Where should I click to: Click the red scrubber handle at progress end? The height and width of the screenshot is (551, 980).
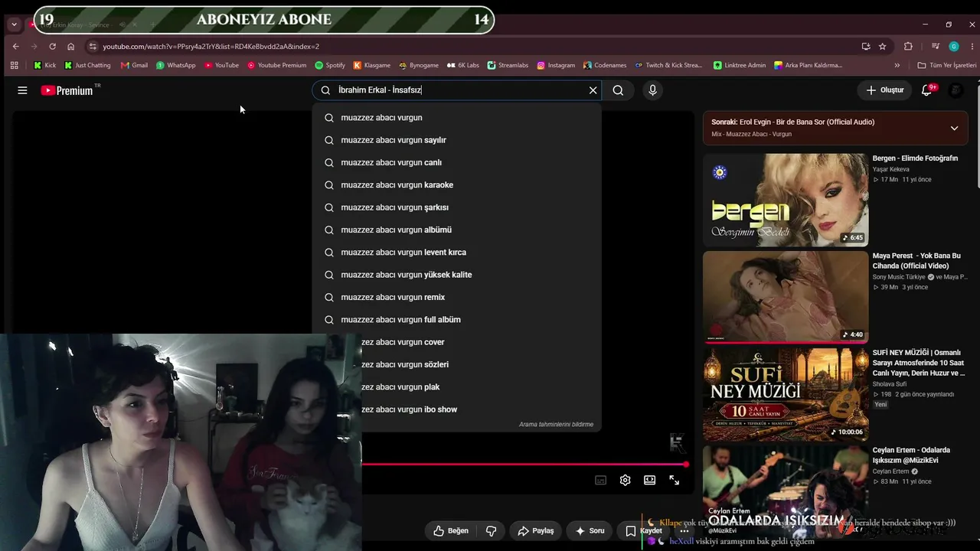pyautogui.click(x=686, y=465)
